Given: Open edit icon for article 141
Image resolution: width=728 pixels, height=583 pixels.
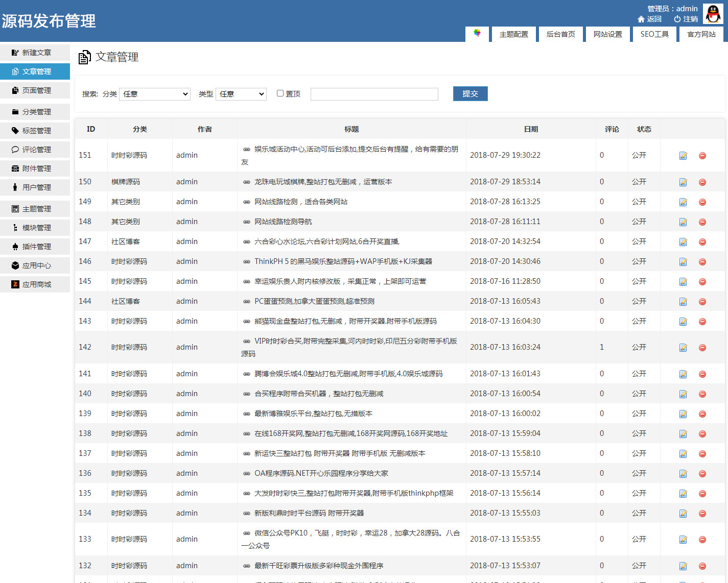Looking at the screenshot, I should point(683,374).
